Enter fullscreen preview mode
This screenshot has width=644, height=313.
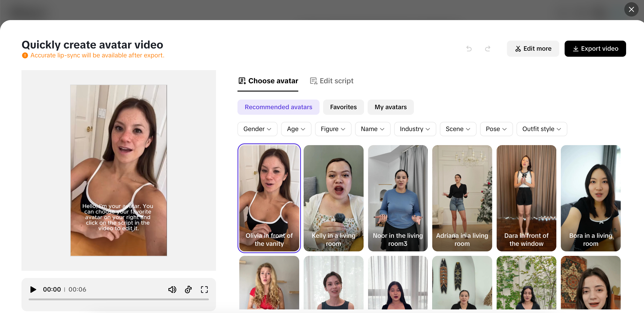(204, 289)
